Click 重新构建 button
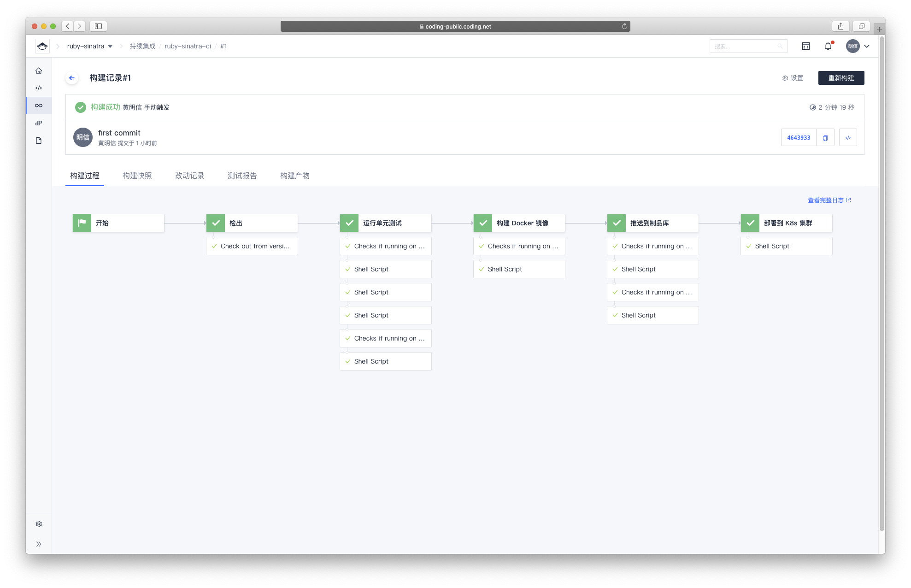 click(840, 78)
